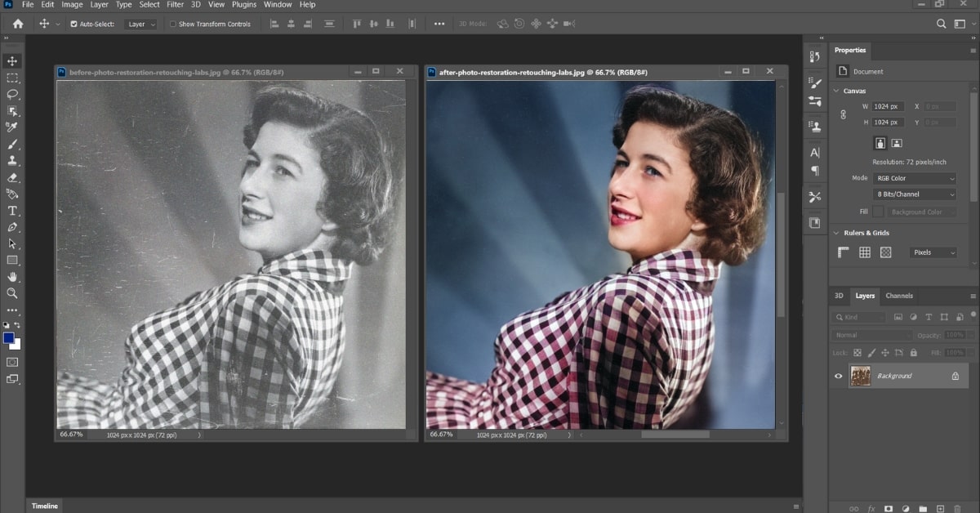
Task: Open the Normal blend mode dropdown
Action: pos(873,335)
